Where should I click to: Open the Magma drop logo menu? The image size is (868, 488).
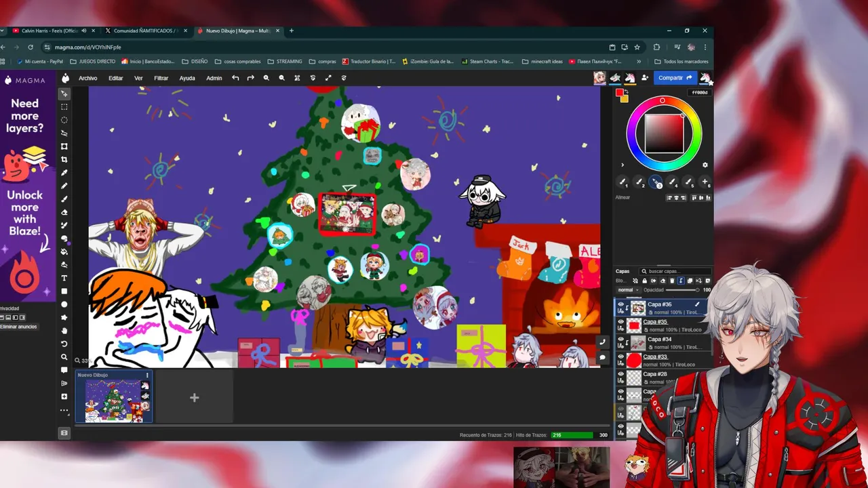click(66, 78)
